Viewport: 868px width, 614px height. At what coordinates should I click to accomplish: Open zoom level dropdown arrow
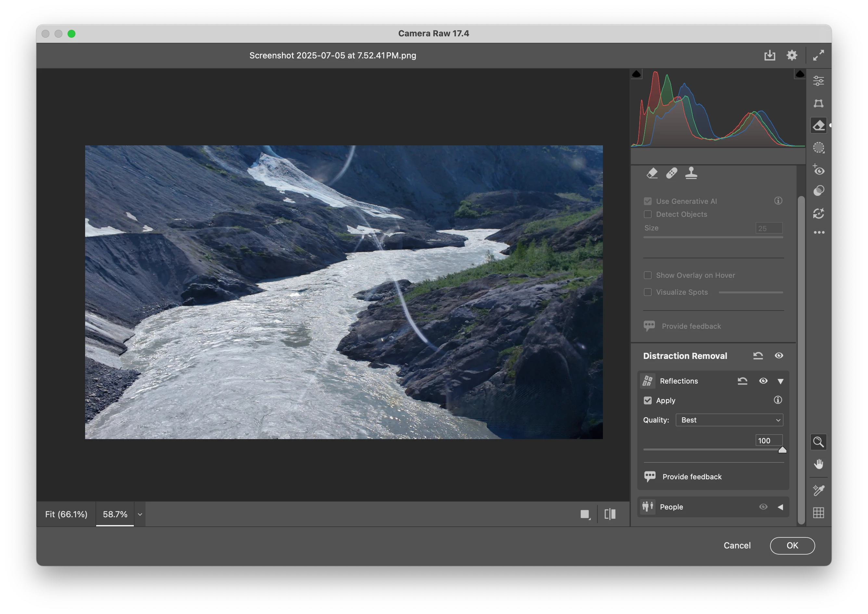point(140,514)
